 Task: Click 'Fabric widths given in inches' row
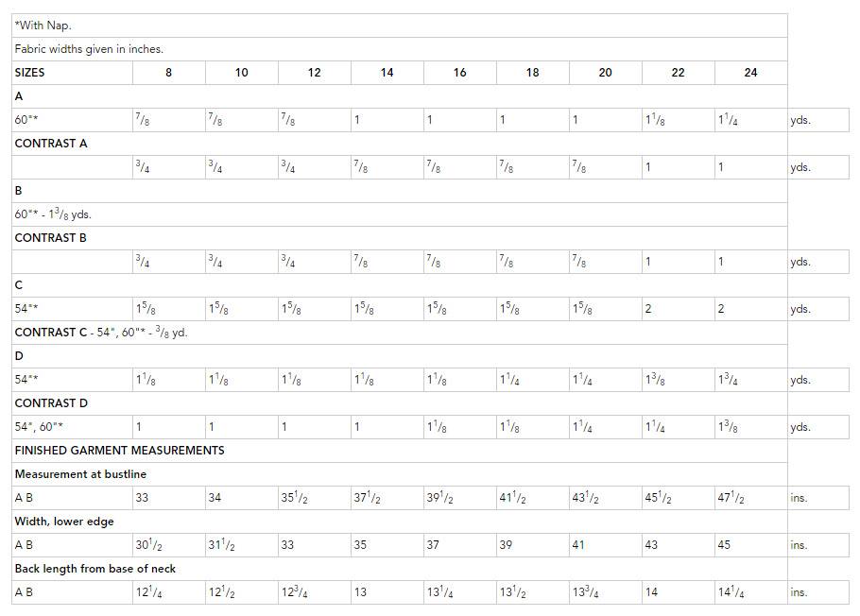click(x=400, y=49)
